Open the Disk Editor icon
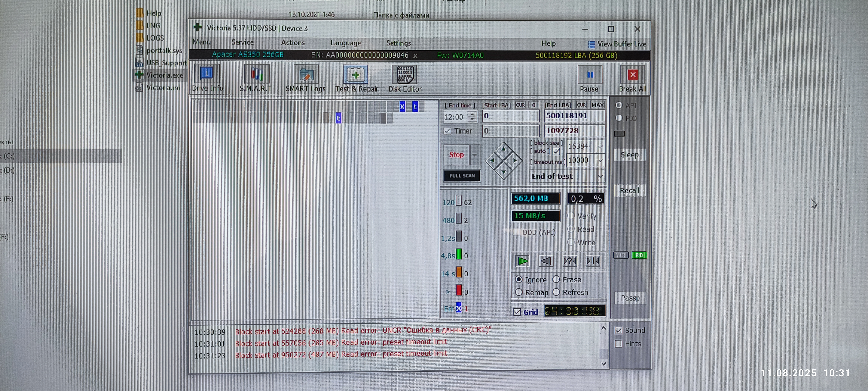The height and width of the screenshot is (391, 868). [x=404, y=75]
